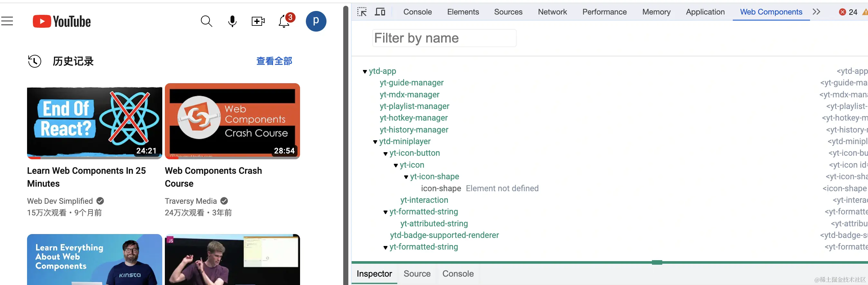The image size is (868, 285).
Task: Click the verified badge next to Web Dev Simplified
Action: click(x=100, y=201)
